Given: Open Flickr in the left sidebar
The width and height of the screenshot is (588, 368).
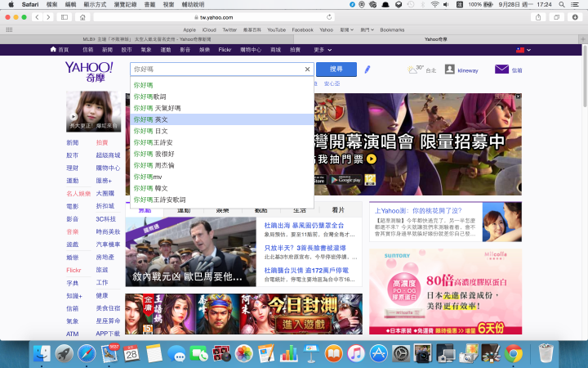Looking at the screenshot, I should [x=73, y=270].
